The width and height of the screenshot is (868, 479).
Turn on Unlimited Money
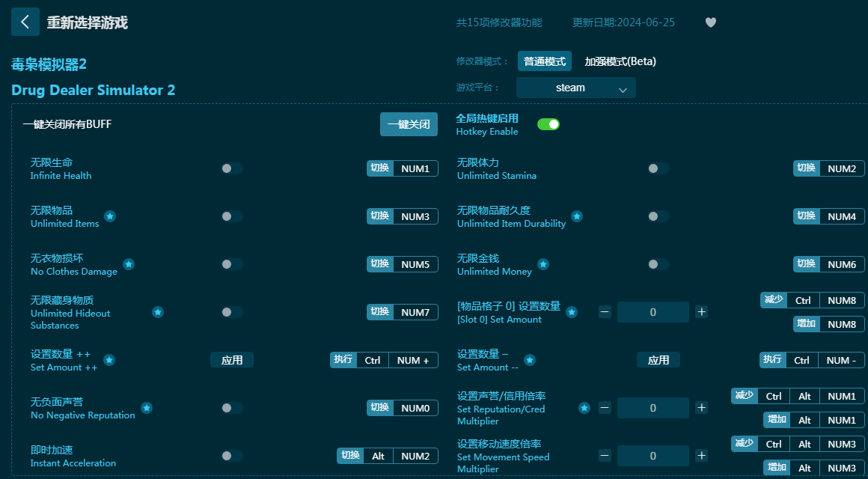point(658,264)
